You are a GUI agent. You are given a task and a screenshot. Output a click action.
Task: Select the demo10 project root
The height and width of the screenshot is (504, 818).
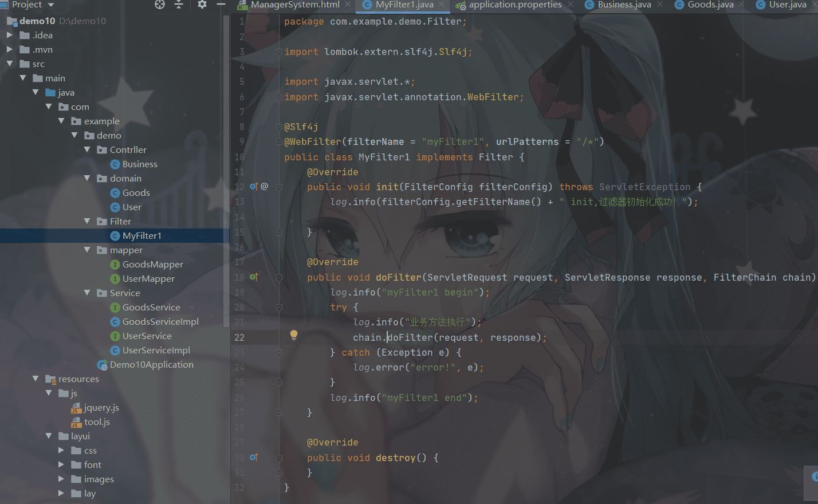[x=37, y=21]
